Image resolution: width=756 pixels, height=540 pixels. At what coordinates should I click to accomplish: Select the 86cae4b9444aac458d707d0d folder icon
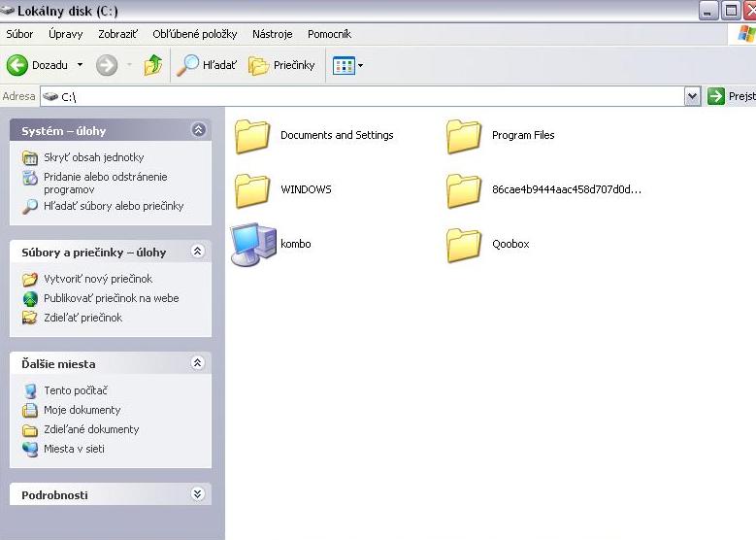(x=463, y=191)
